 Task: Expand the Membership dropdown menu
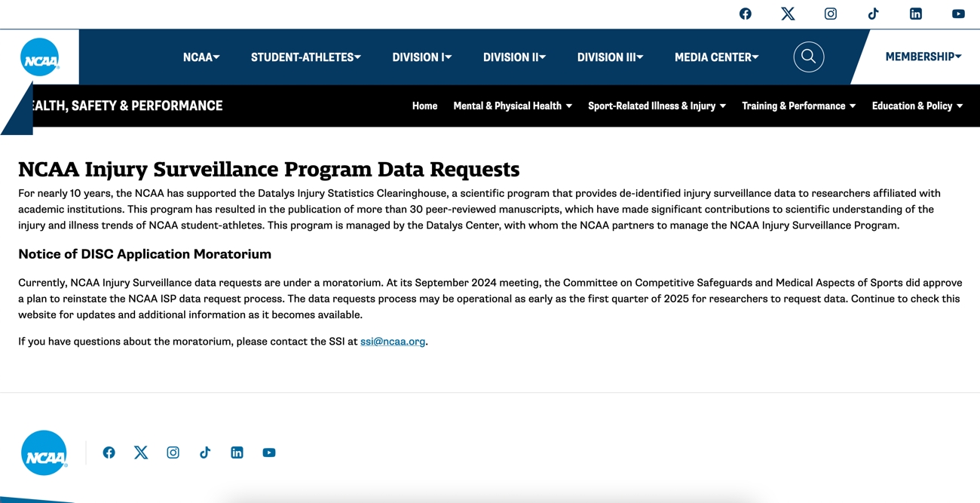(x=923, y=57)
